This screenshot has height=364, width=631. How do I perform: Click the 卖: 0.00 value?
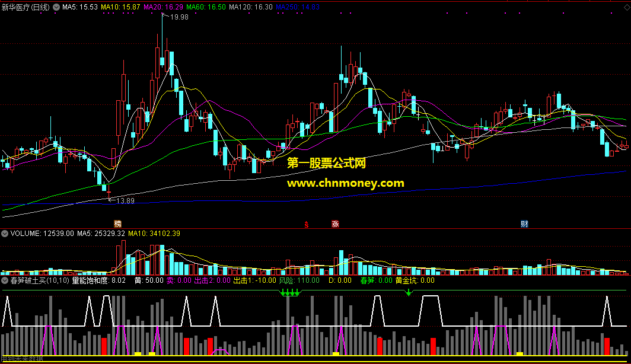point(179,280)
